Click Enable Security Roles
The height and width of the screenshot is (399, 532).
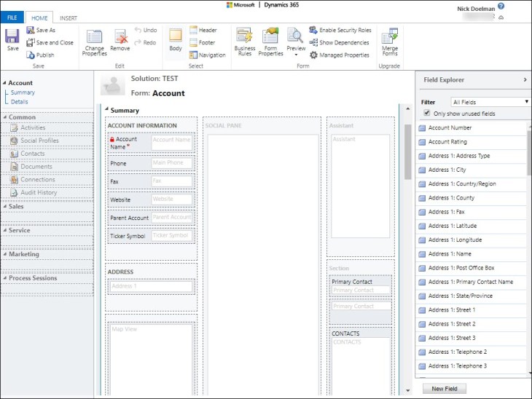tap(340, 31)
